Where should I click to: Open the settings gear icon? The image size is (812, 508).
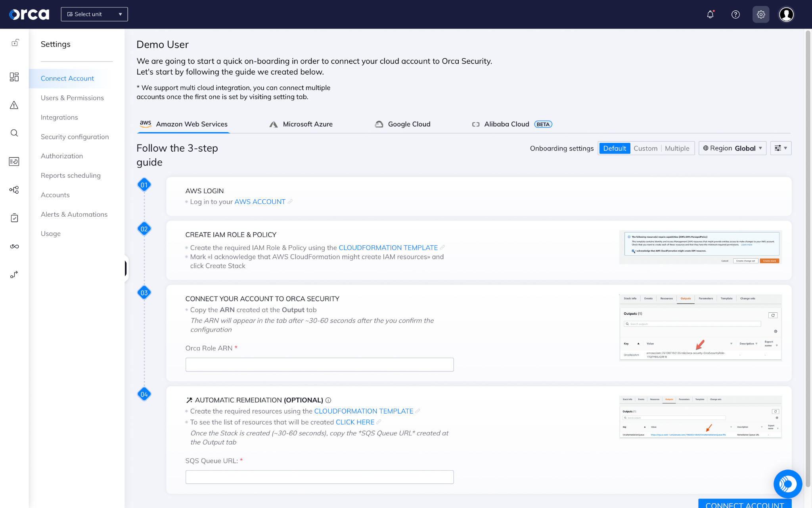pos(760,14)
